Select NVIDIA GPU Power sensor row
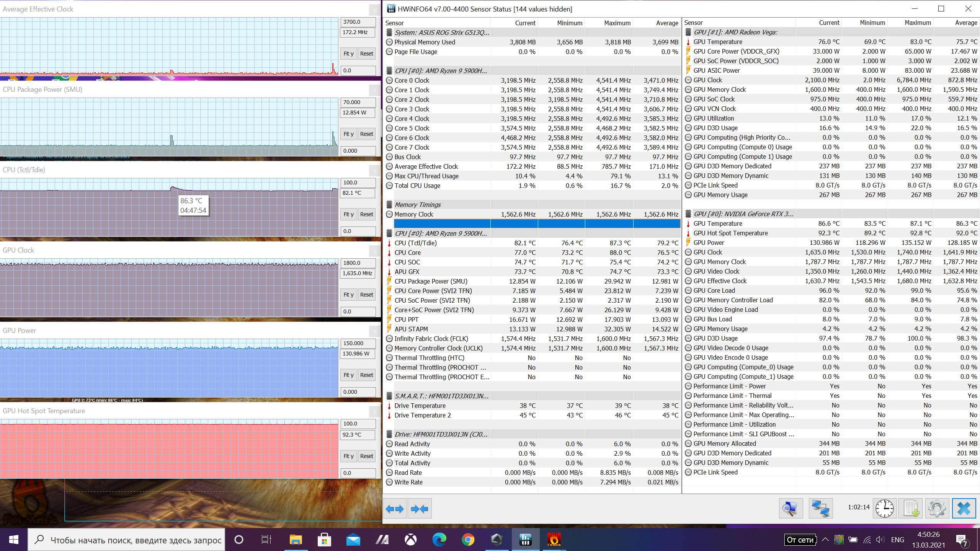The height and width of the screenshot is (551, 980). [x=831, y=243]
